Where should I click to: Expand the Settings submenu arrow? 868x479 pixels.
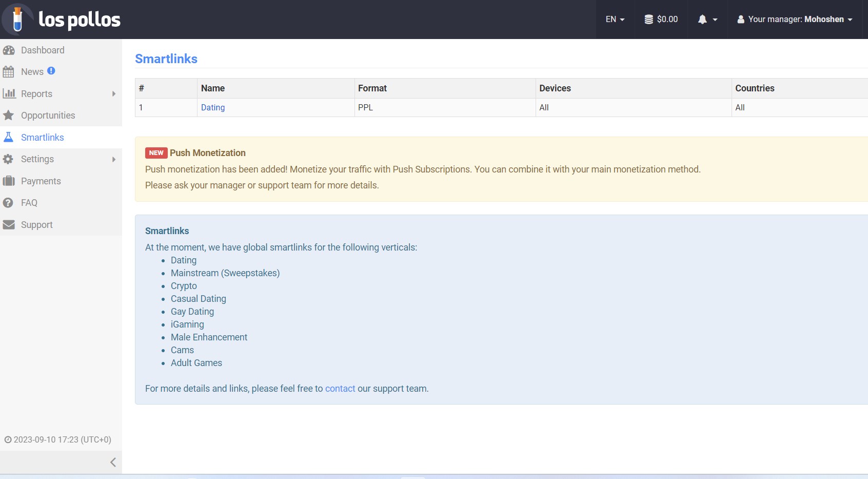tap(114, 159)
